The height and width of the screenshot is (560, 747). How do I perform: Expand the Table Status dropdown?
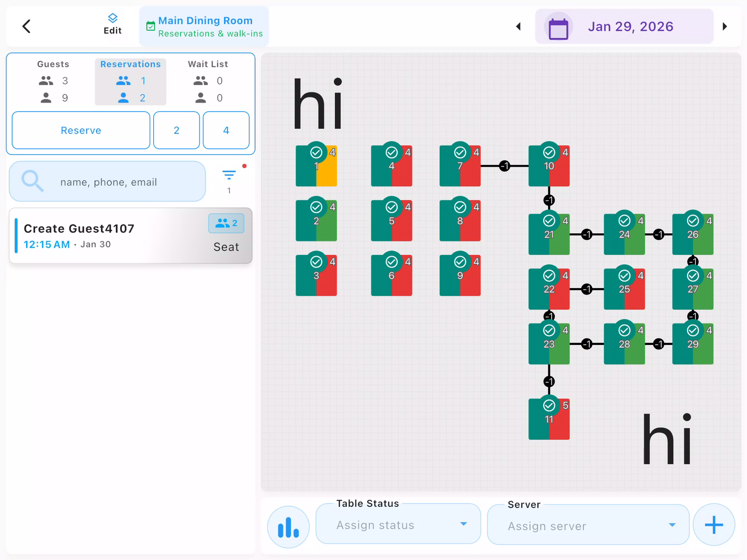tap(398, 525)
